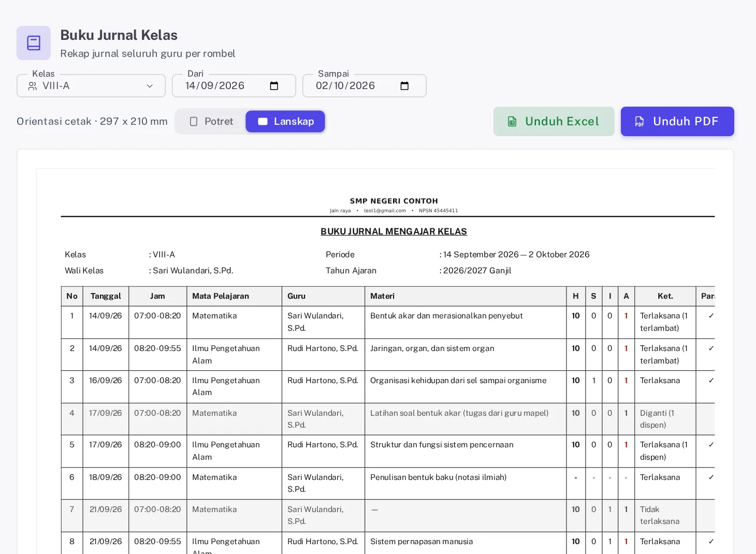Click the PDF file icon in Unduh PDF
This screenshot has height=554, width=756.
(x=639, y=122)
